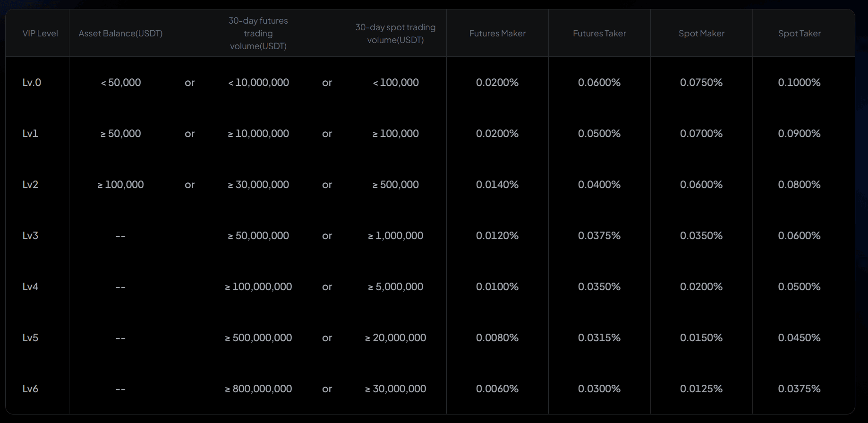This screenshot has height=423, width=868.
Task: Select the Lv2 VIP level label
Action: [30, 185]
